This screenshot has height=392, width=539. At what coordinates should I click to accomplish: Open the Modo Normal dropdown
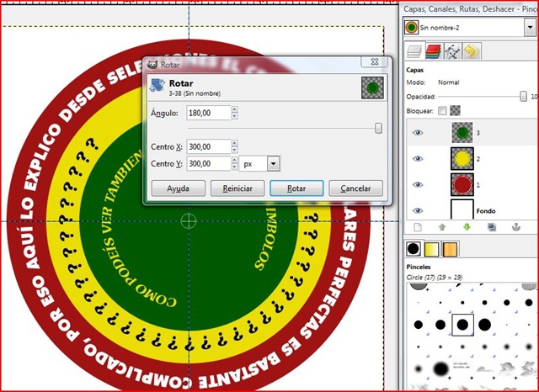[x=449, y=82]
